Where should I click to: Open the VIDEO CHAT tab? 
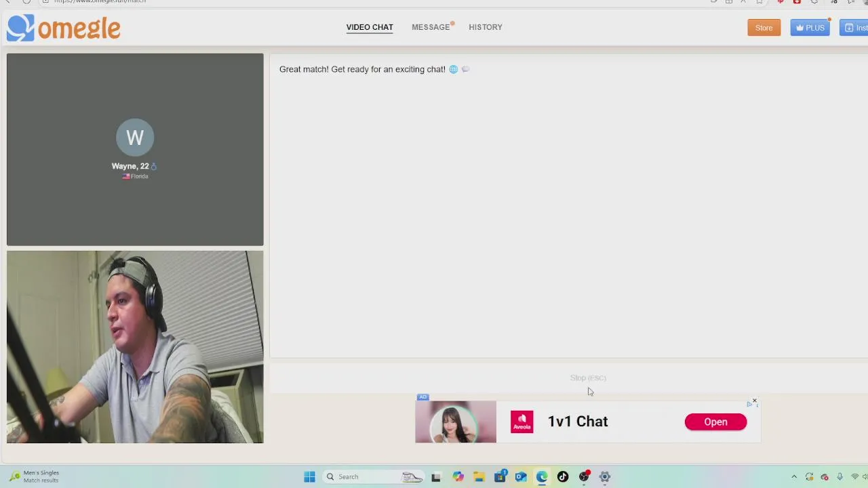tap(370, 27)
